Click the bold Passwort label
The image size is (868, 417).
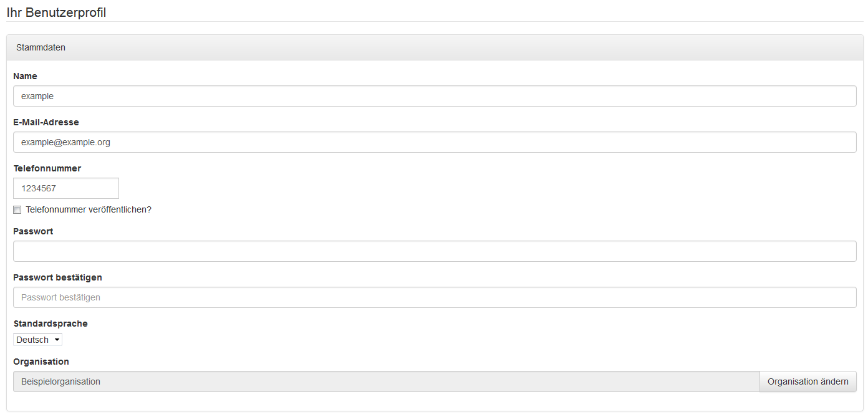pos(33,231)
